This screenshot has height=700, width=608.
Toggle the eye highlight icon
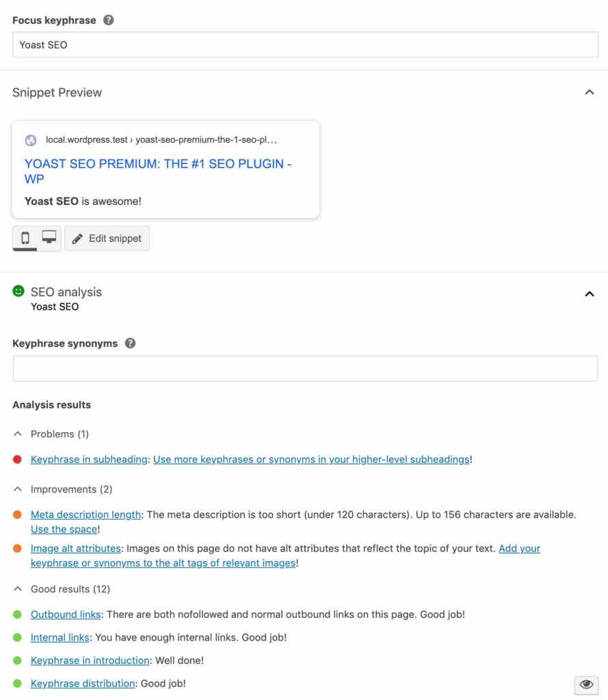[585, 684]
